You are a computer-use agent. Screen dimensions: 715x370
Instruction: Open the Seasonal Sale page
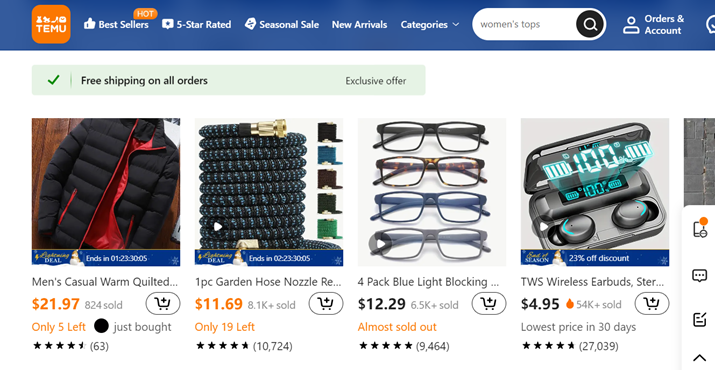(281, 25)
